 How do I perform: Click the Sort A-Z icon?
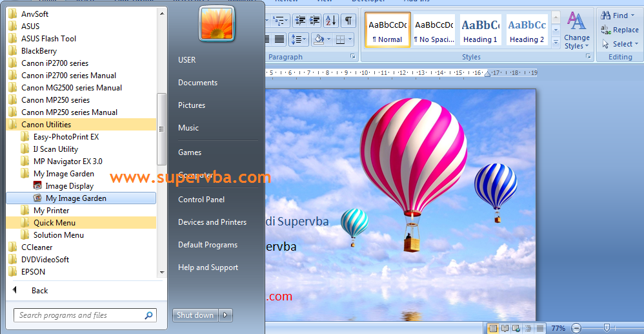click(x=330, y=20)
